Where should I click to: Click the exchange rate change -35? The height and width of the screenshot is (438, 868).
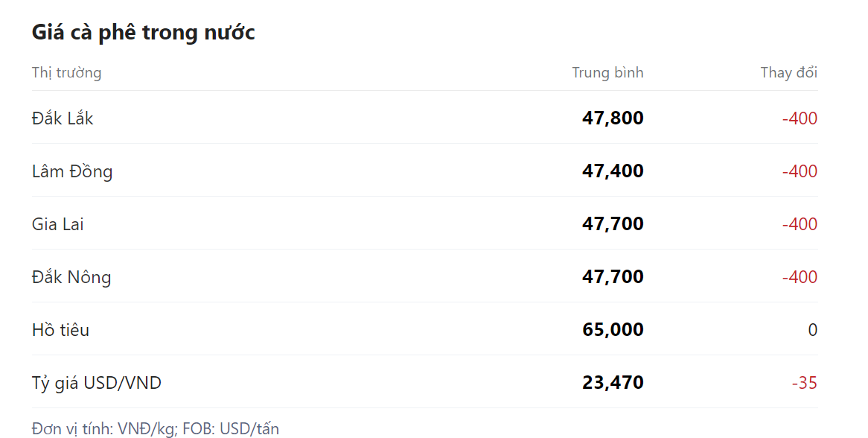pyautogui.click(x=804, y=383)
